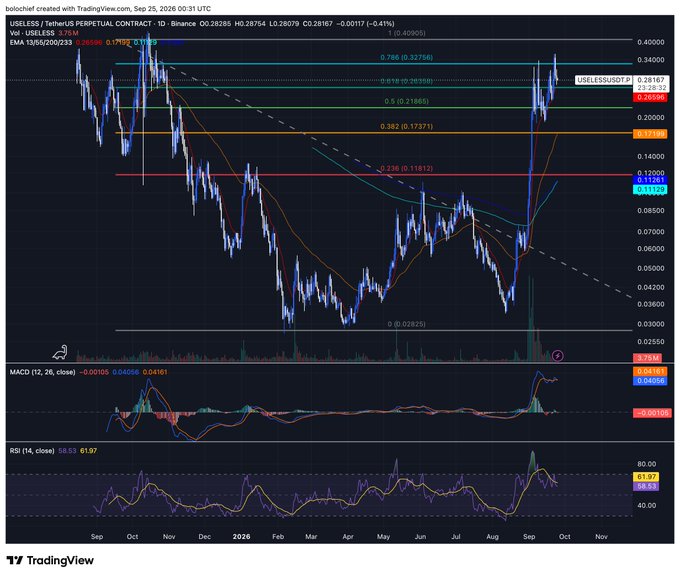
Task: Click the 0.04200 price axis label
Action: tap(651, 287)
